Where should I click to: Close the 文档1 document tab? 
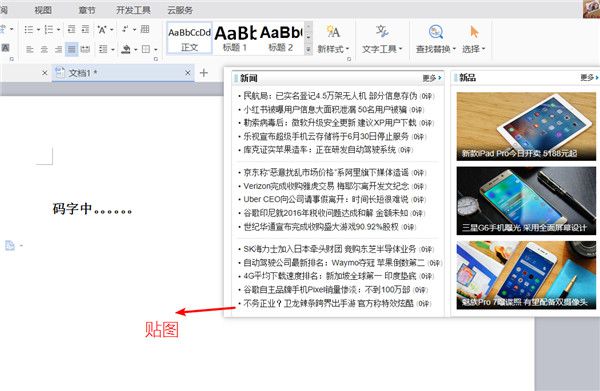click(188, 73)
